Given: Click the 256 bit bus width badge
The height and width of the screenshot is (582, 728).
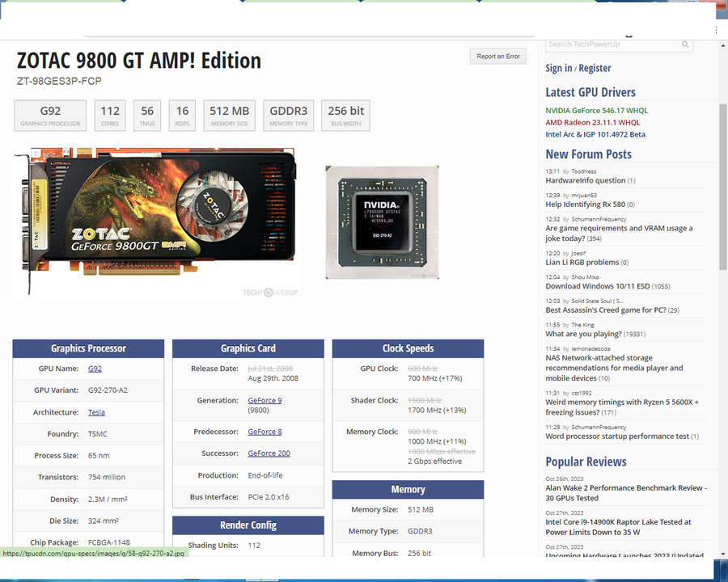Looking at the screenshot, I should 345,116.
